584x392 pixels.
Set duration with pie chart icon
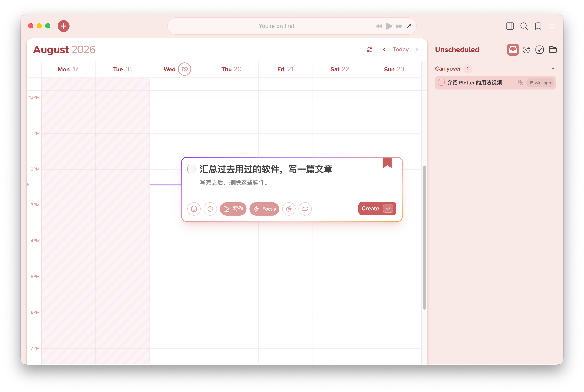click(289, 209)
